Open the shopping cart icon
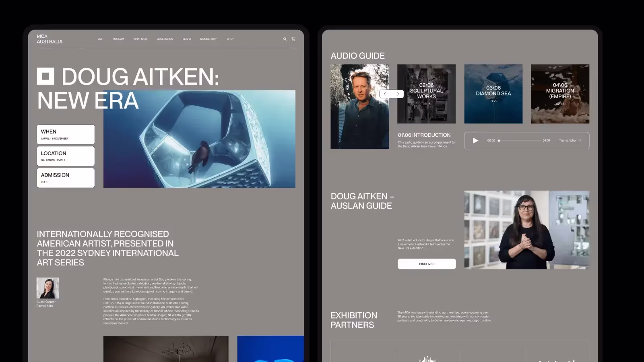644x362 pixels. (x=293, y=39)
